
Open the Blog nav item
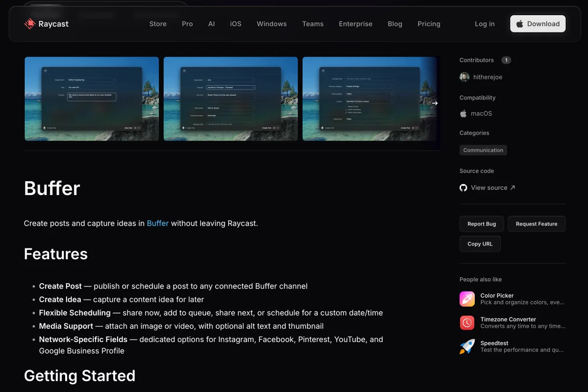click(395, 24)
